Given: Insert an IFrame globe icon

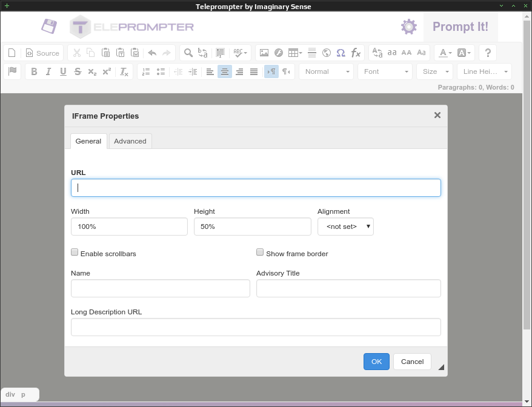Looking at the screenshot, I should click(x=327, y=53).
